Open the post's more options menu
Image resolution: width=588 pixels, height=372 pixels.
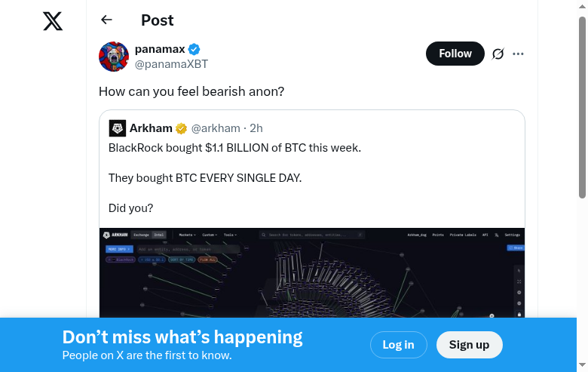[518, 54]
